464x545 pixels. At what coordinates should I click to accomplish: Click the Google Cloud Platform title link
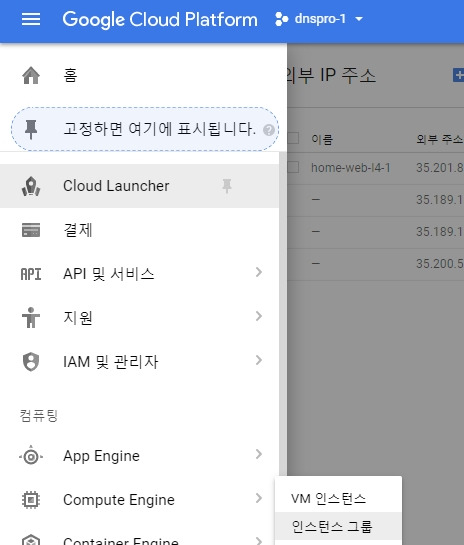(160, 19)
